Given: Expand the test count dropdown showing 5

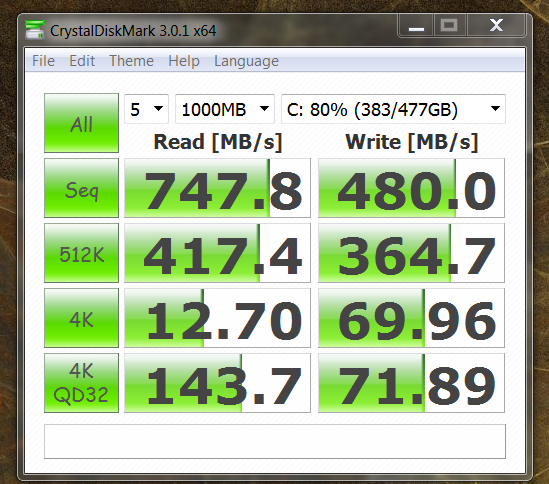Looking at the screenshot, I should pyautogui.click(x=146, y=109).
